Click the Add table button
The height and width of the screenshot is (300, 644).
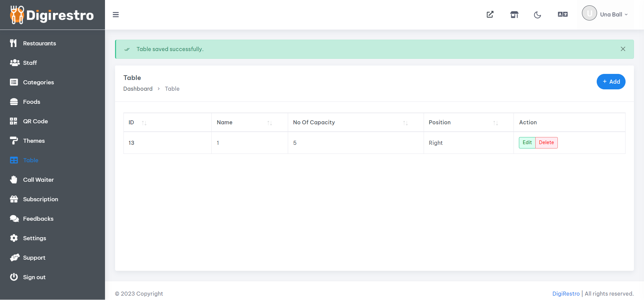tap(611, 82)
